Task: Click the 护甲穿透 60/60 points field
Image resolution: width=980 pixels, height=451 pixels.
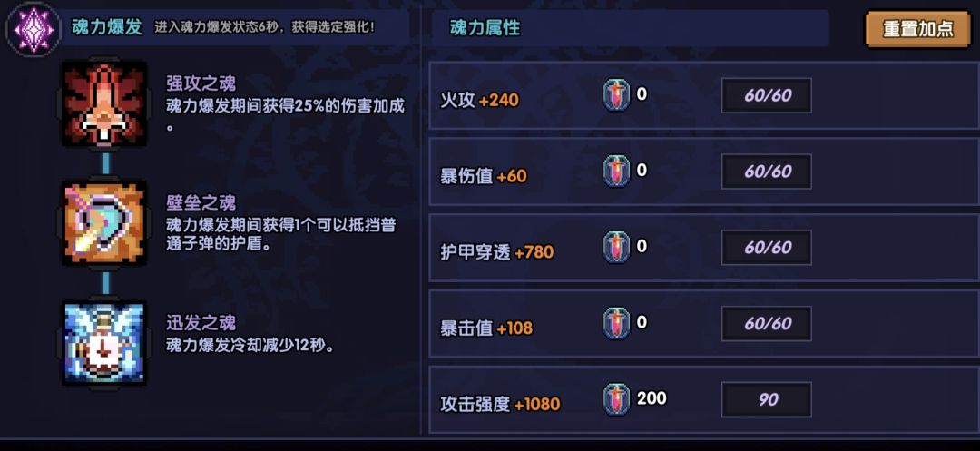Action: pos(767,247)
